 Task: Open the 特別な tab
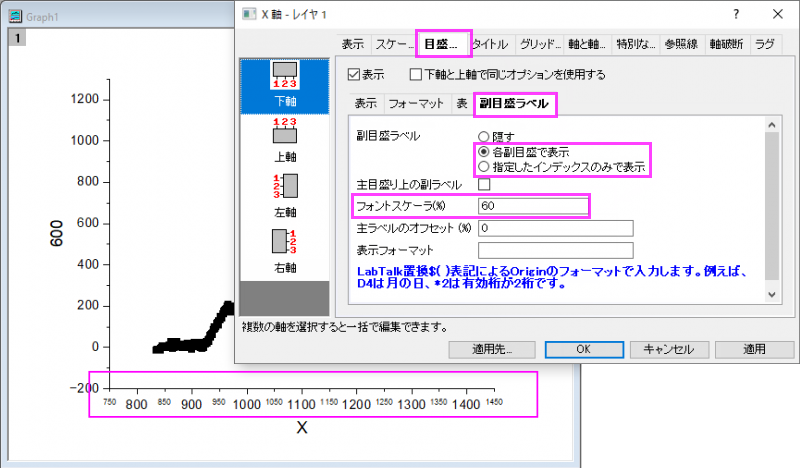pos(636,44)
